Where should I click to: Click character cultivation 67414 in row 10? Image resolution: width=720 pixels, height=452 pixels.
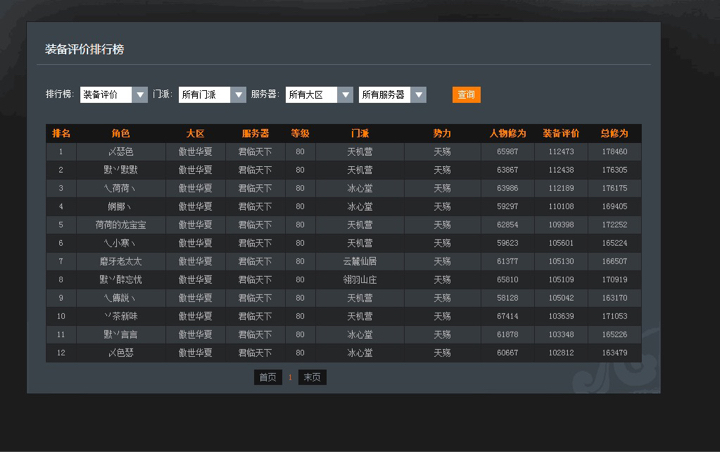click(x=507, y=316)
